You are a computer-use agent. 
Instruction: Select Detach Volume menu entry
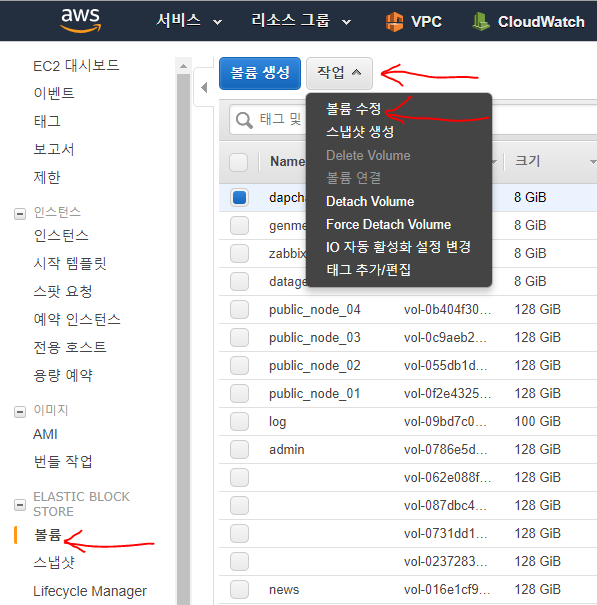[x=370, y=201]
